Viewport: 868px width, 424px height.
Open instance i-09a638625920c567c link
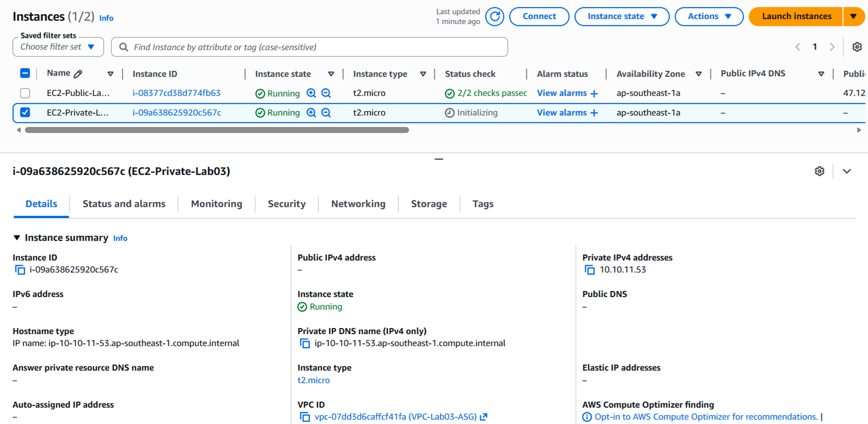[x=176, y=113]
